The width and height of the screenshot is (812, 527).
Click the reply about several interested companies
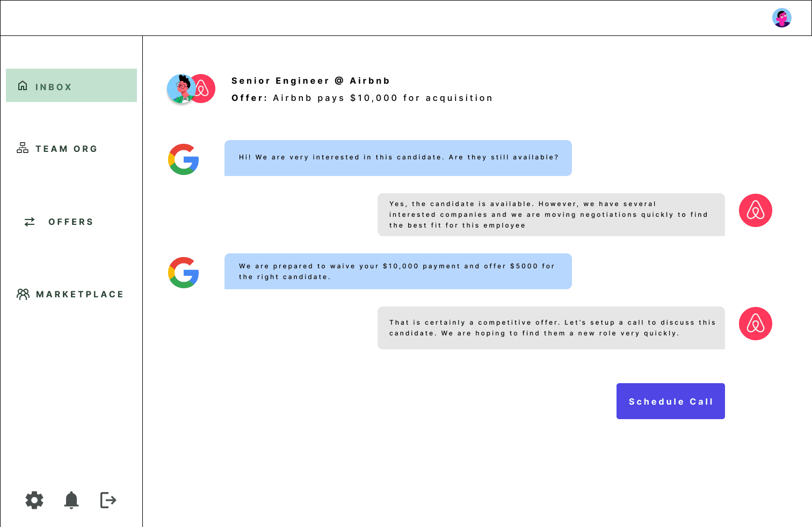[x=551, y=215]
